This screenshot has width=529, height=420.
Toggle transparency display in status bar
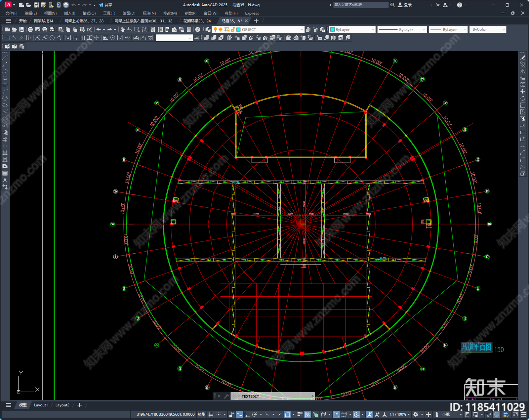(307, 414)
